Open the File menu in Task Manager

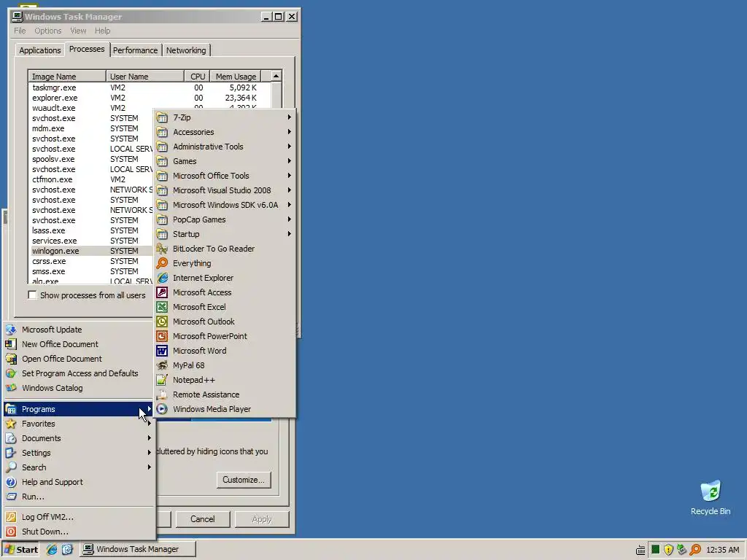click(x=20, y=31)
